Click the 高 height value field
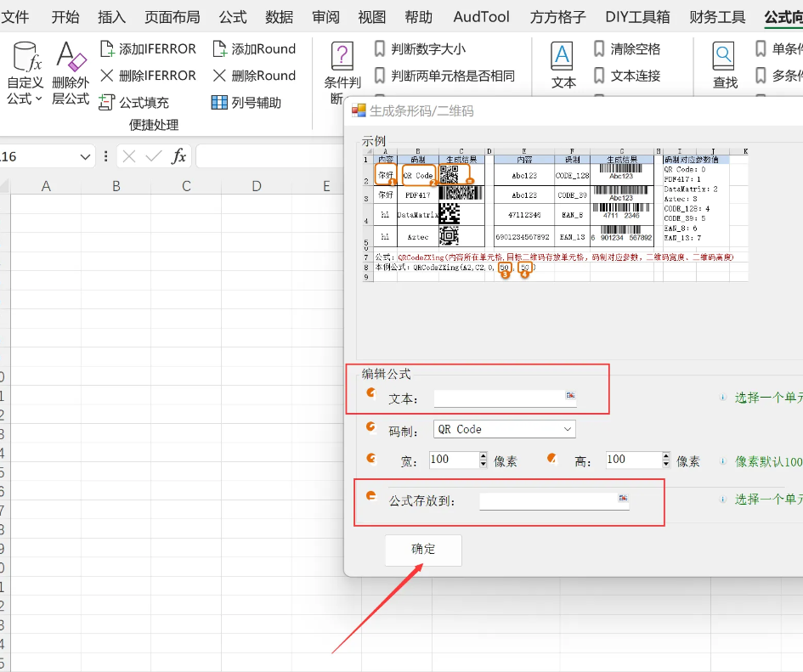The width and height of the screenshot is (803, 672). point(634,460)
